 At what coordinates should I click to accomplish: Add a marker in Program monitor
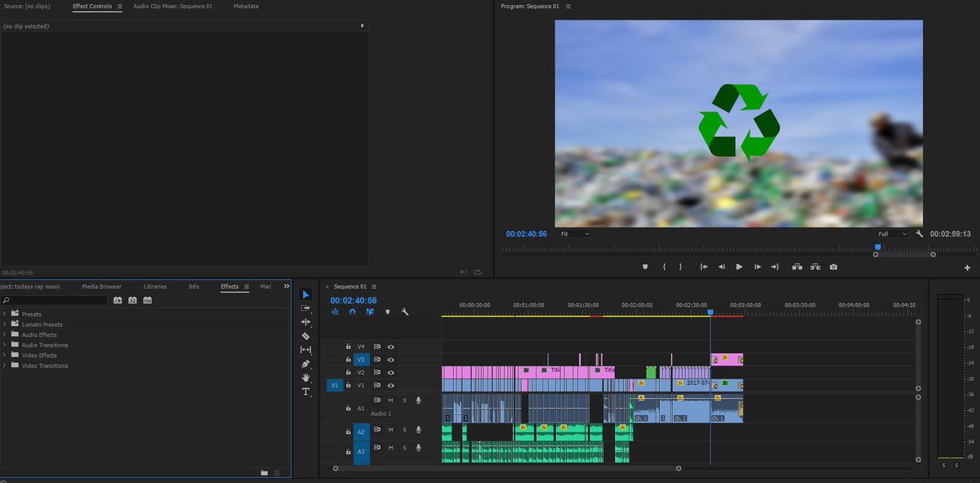[644, 266]
